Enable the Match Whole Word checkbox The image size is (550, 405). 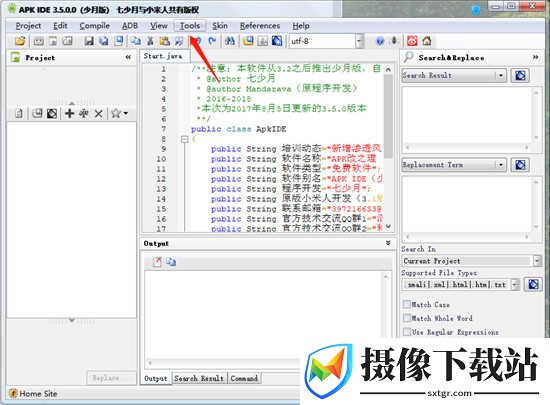[x=407, y=318]
